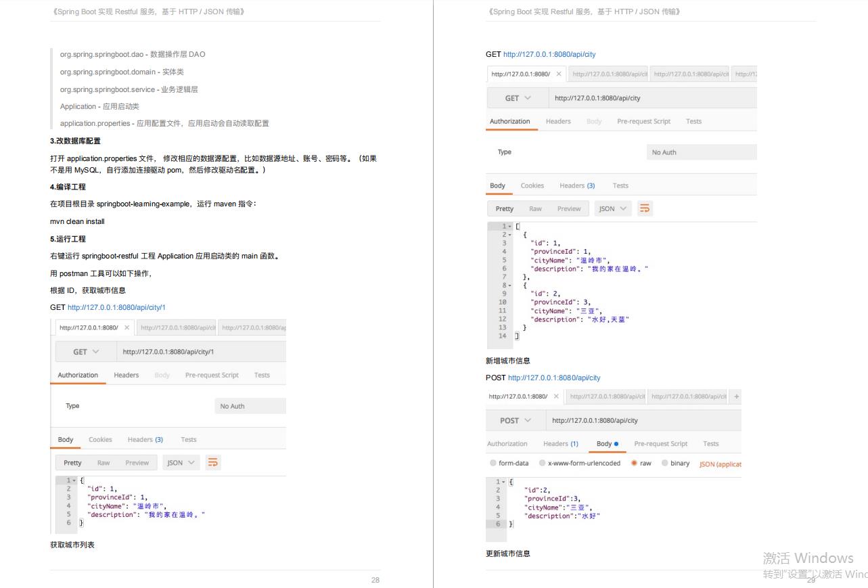868x588 pixels.
Task: Collapse line 2 fold arrow in city list response
Action: click(511, 235)
